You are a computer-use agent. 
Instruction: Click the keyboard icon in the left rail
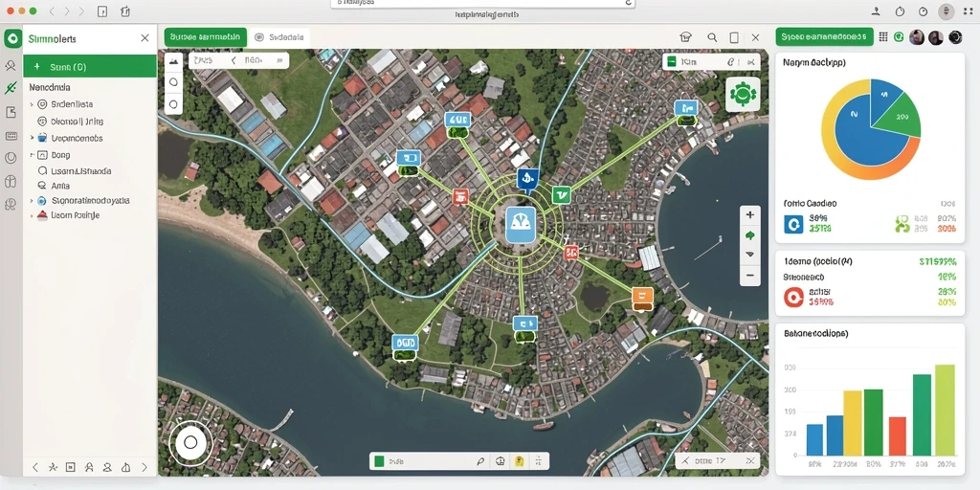[x=11, y=136]
